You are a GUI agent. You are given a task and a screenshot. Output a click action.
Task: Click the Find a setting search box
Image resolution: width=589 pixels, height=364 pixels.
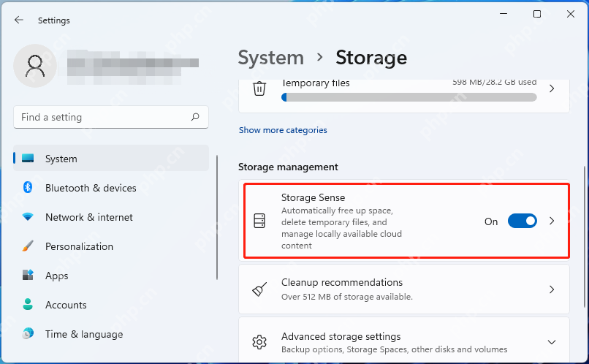pyautogui.click(x=111, y=117)
